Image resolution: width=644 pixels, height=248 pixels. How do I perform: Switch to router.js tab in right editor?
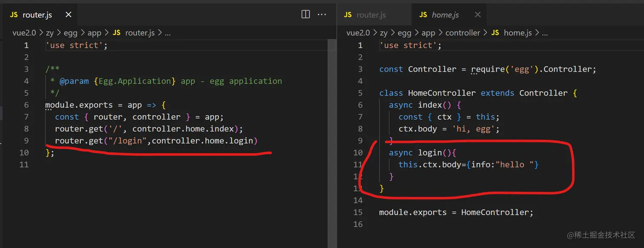pyautogui.click(x=375, y=15)
